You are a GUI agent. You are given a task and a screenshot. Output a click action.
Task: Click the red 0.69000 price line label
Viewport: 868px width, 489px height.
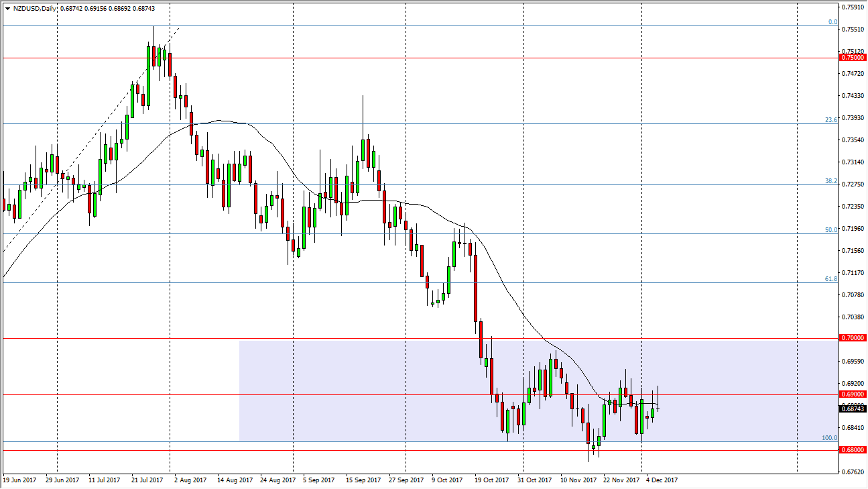tap(852, 394)
